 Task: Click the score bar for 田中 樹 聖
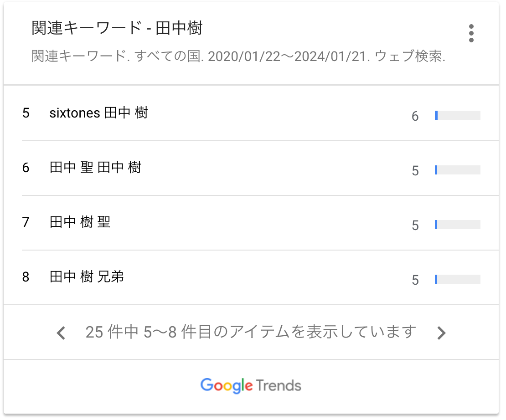(x=457, y=225)
